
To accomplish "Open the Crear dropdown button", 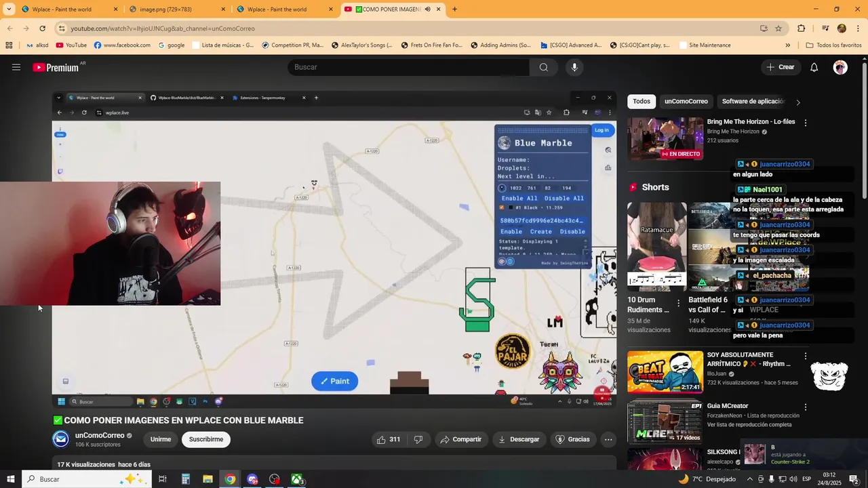I will click(781, 67).
